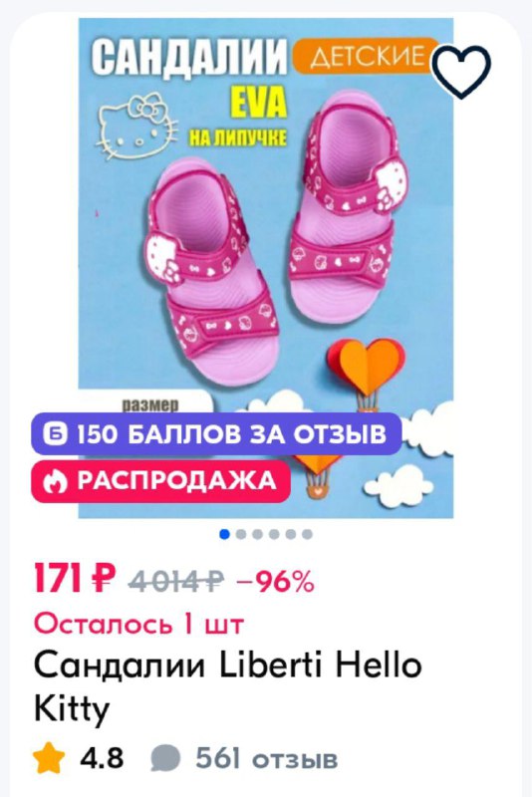This screenshot has width=532, height=797.
Task: Click the gold star rating icon
Action: [x=49, y=758]
